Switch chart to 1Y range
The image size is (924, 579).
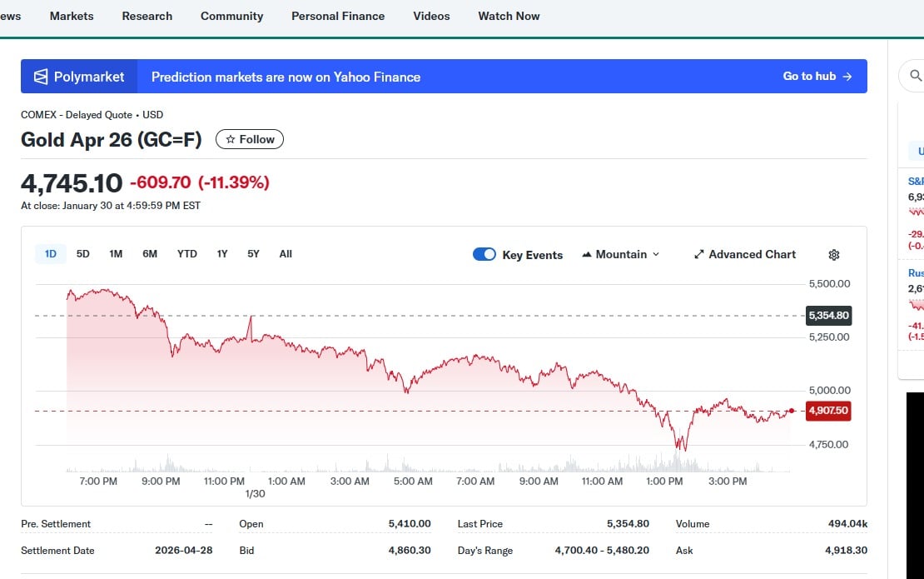222,254
